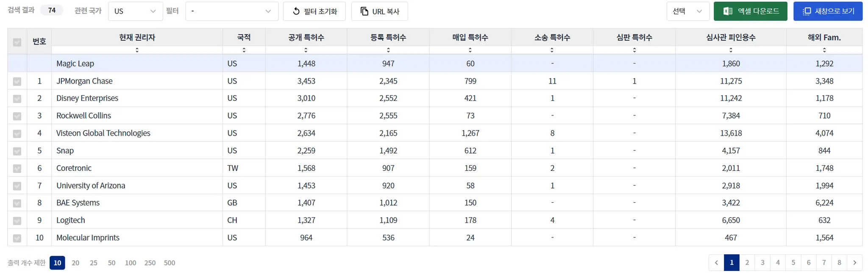The width and height of the screenshot is (868, 273).
Task: Toggle checkbox for Disney Enterprises row
Action: pos(17,99)
